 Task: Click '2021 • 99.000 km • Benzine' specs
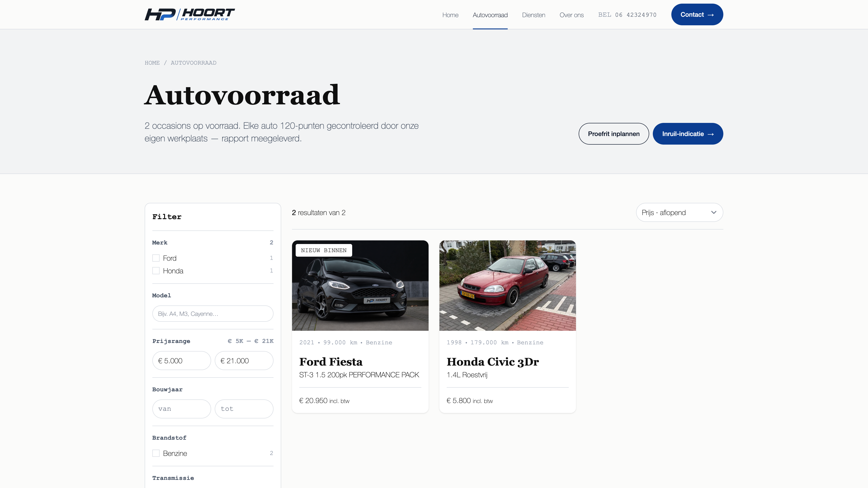345,343
